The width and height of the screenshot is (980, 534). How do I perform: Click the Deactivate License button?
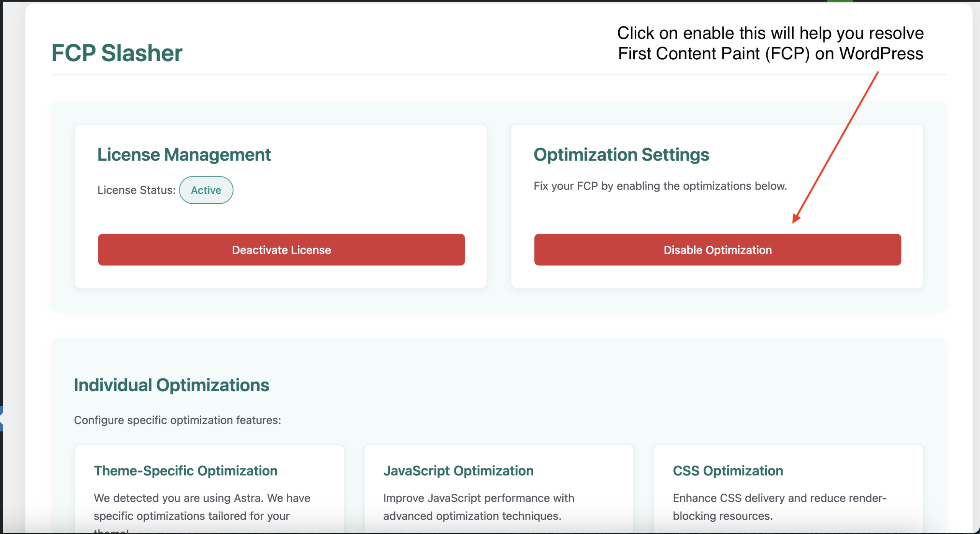pyautogui.click(x=281, y=250)
